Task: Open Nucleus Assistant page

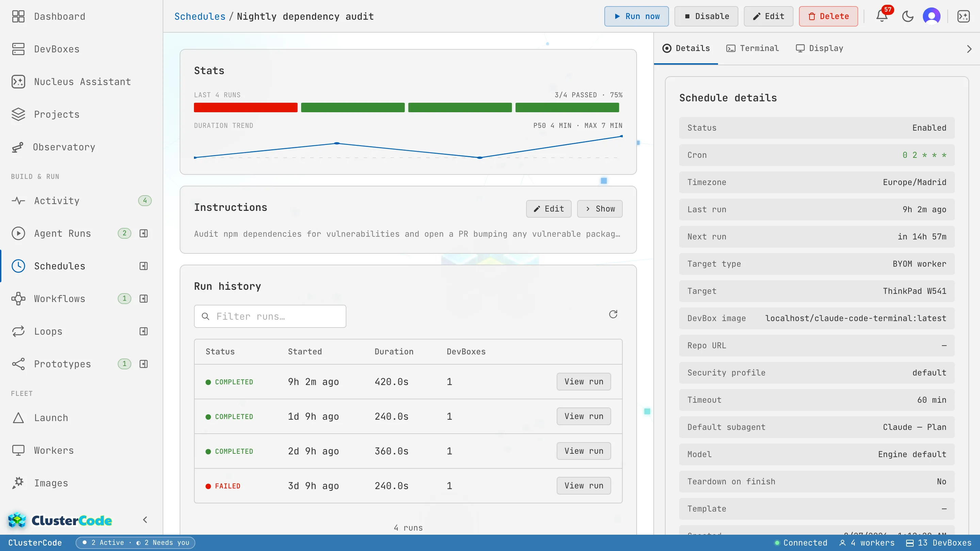Action: (81, 82)
